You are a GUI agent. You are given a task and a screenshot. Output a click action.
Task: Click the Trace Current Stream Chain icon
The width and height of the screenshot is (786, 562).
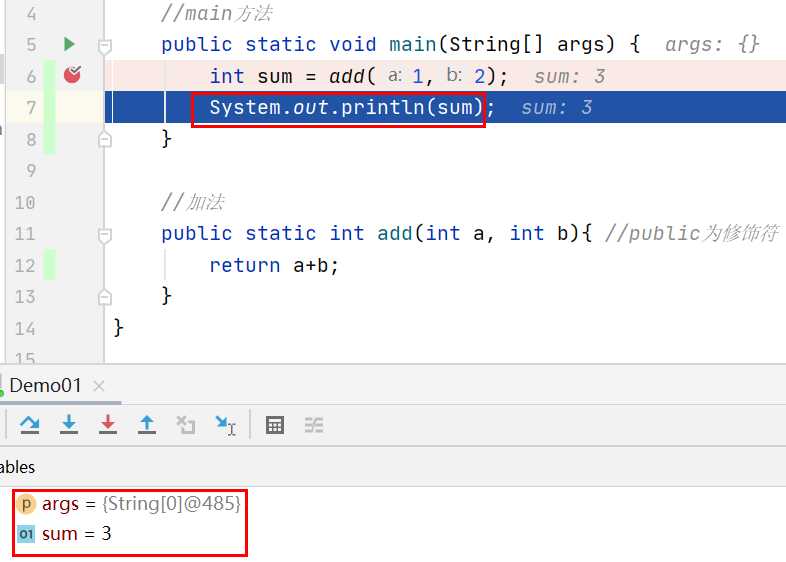tap(314, 425)
